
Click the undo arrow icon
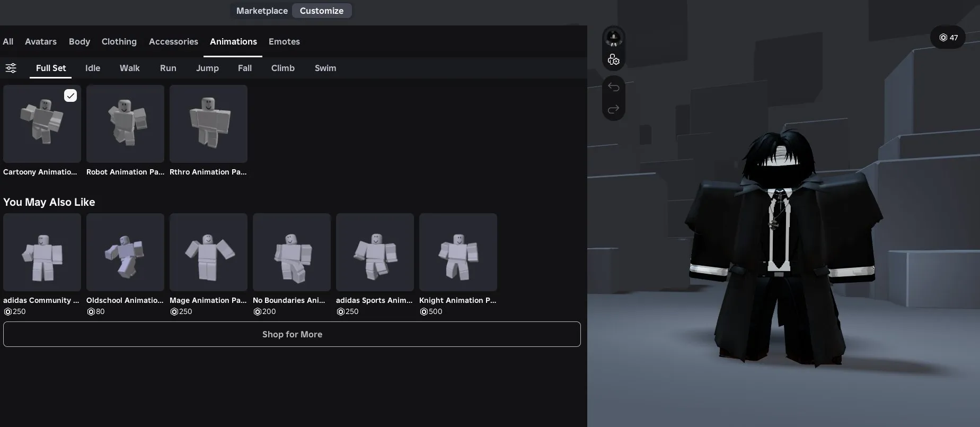pos(613,87)
